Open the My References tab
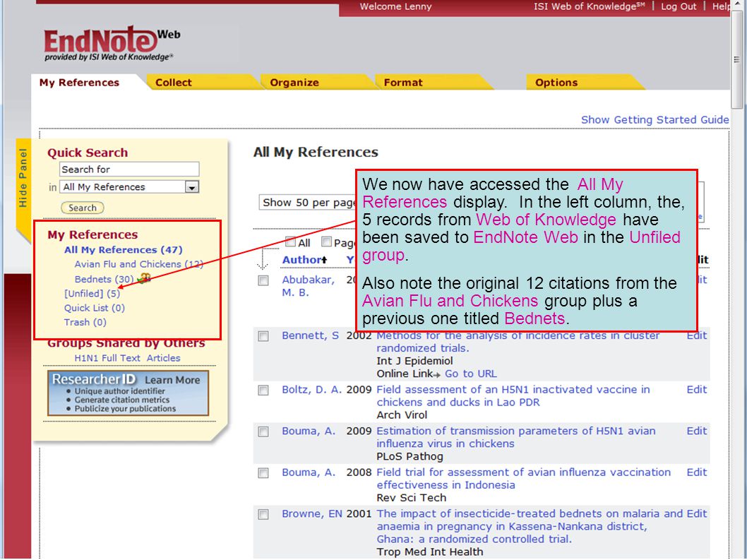 click(80, 83)
